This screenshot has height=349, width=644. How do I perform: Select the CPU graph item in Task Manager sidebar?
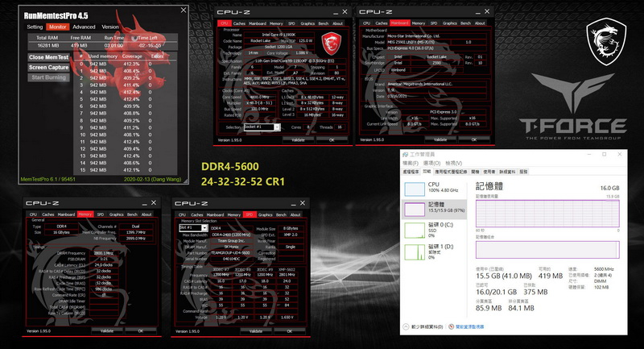(435, 189)
